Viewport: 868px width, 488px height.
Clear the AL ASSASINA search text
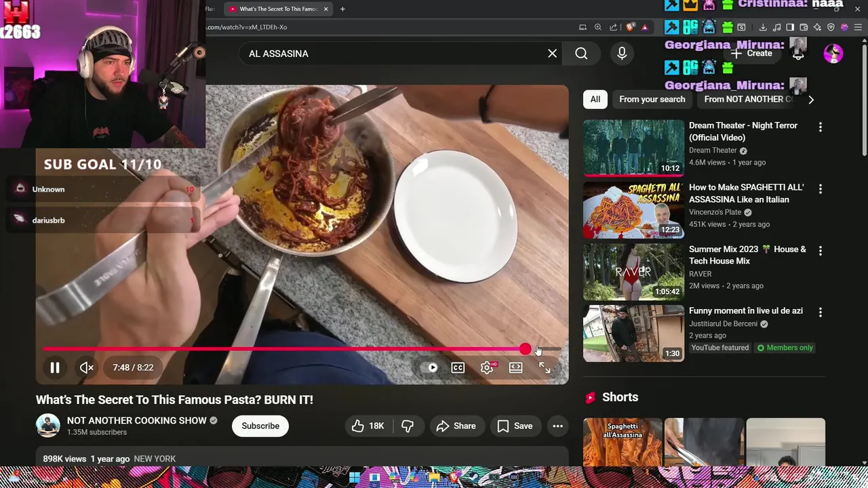(552, 54)
